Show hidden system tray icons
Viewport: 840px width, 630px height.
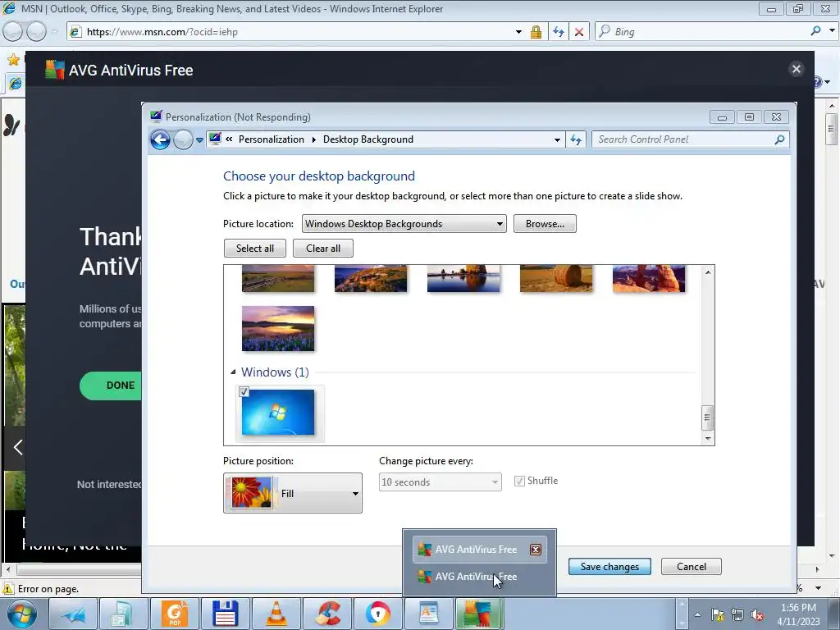point(697,614)
